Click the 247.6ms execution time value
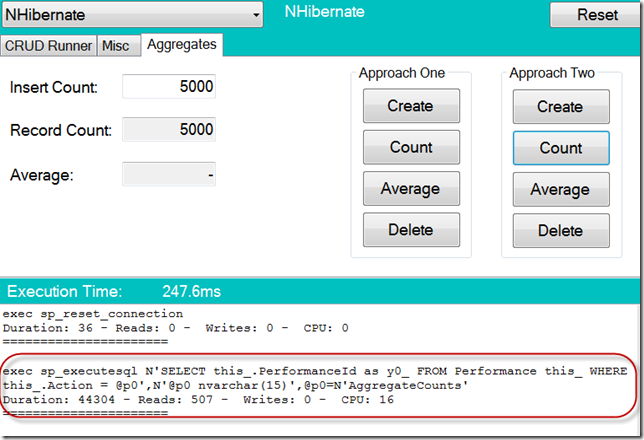644x440 pixels. click(191, 291)
